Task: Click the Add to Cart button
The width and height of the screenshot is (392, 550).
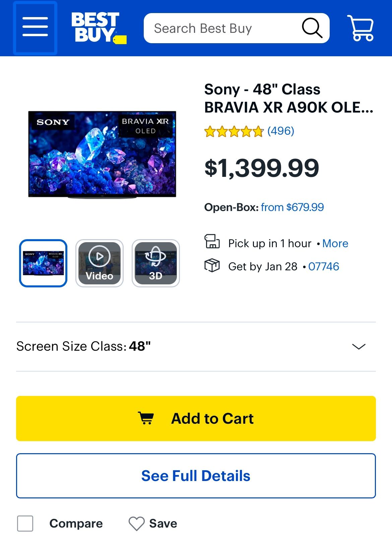Action: coord(196,418)
